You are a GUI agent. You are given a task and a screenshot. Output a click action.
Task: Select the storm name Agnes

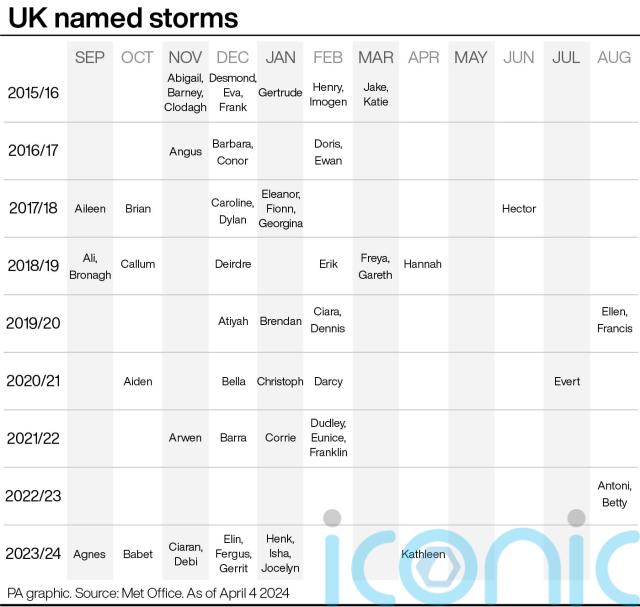(x=89, y=554)
